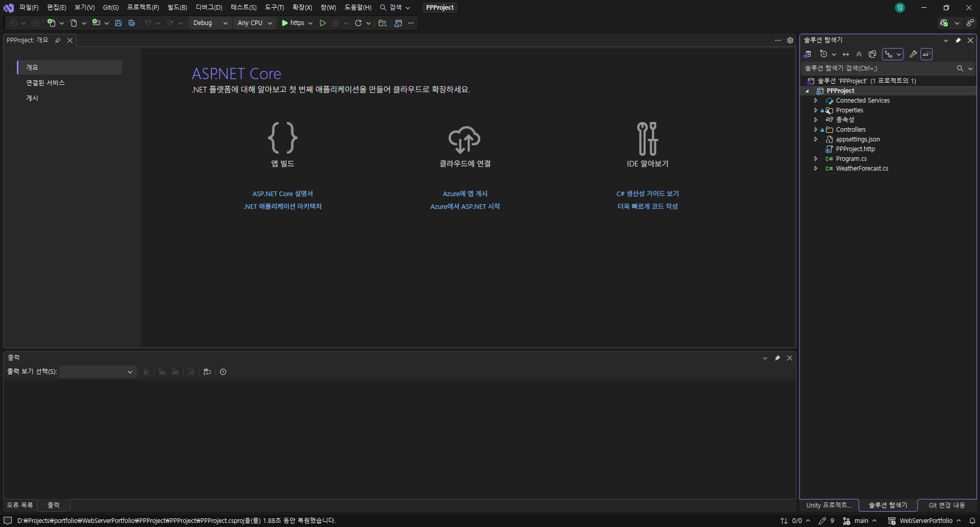This screenshot has width=980, height=527.
Task: Switch to the Unity 프로젝트 tab
Action: 829,505
